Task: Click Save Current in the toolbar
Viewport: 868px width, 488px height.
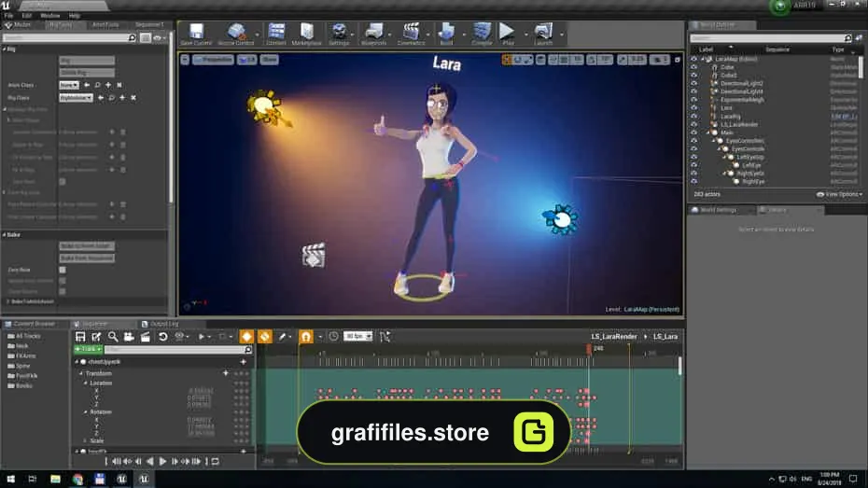Action: tap(196, 35)
